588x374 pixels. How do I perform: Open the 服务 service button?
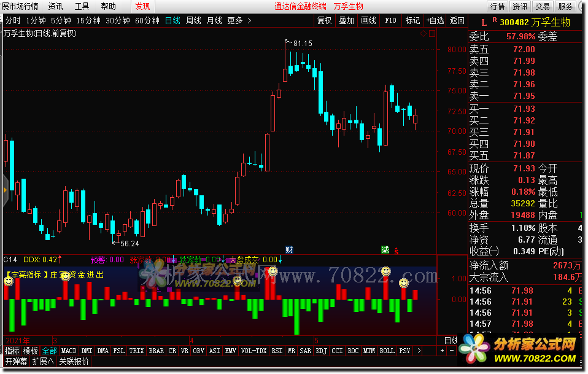pyautogui.click(x=565, y=6)
